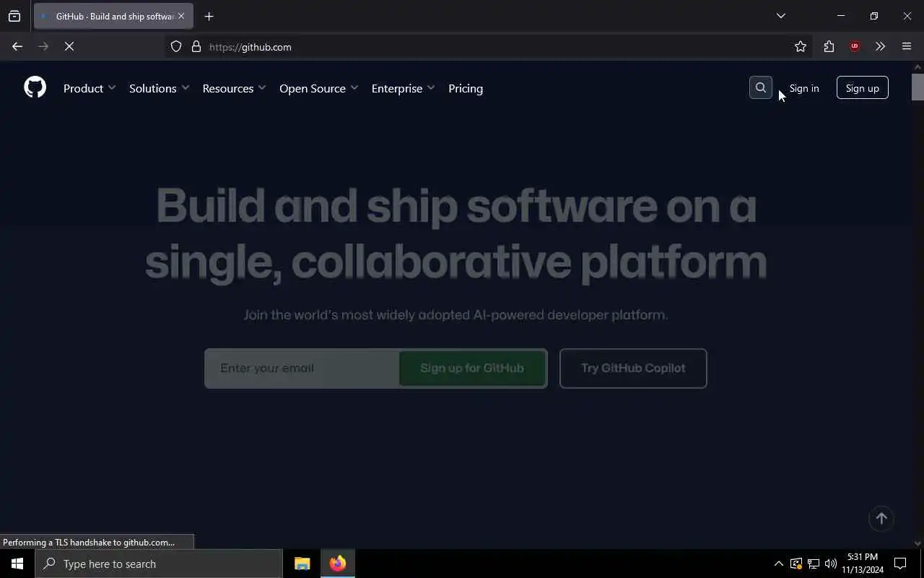Open Windows notification center icon
This screenshot has height=578, width=924.
click(900, 564)
